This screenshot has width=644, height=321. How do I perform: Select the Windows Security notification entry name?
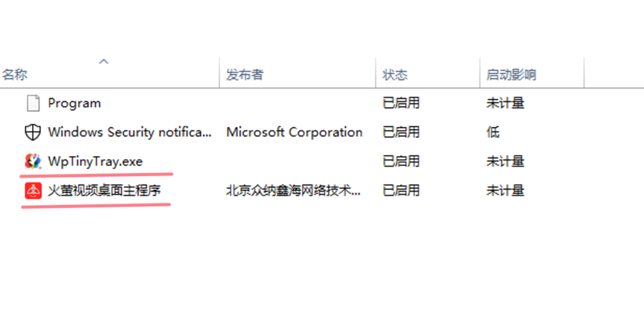click(130, 132)
